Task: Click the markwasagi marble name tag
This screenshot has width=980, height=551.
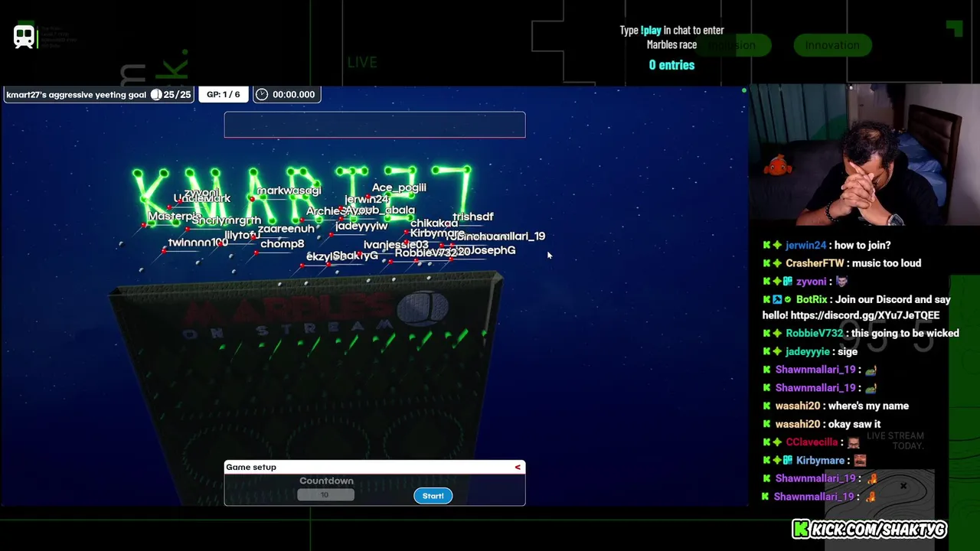Action: [289, 191]
